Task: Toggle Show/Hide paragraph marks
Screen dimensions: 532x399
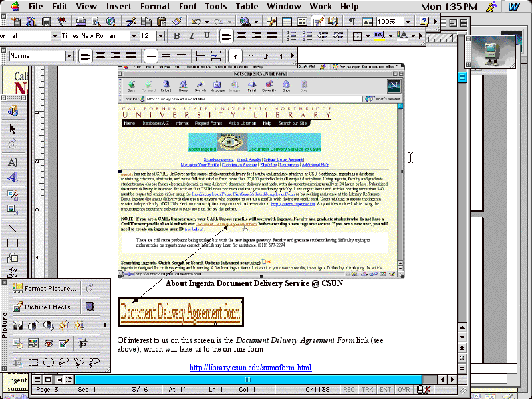Action: (352, 22)
